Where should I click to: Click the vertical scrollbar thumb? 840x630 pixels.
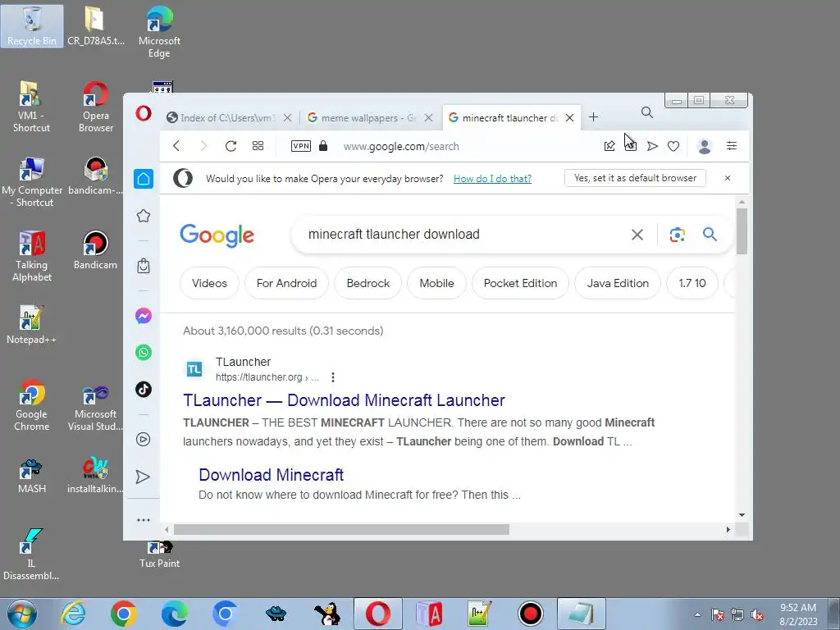[742, 231]
